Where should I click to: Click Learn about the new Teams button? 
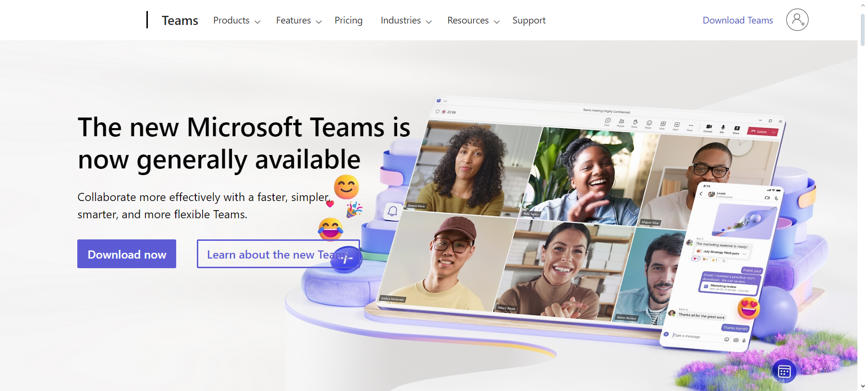278,254
